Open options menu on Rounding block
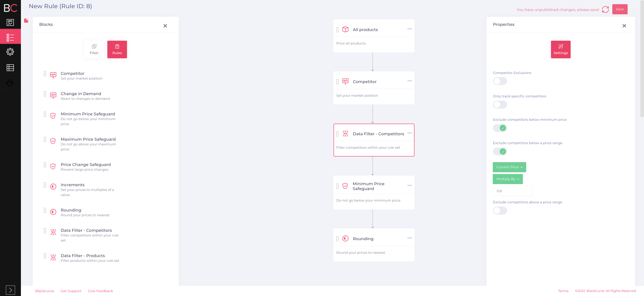644x296 pixels. (409, 238)
